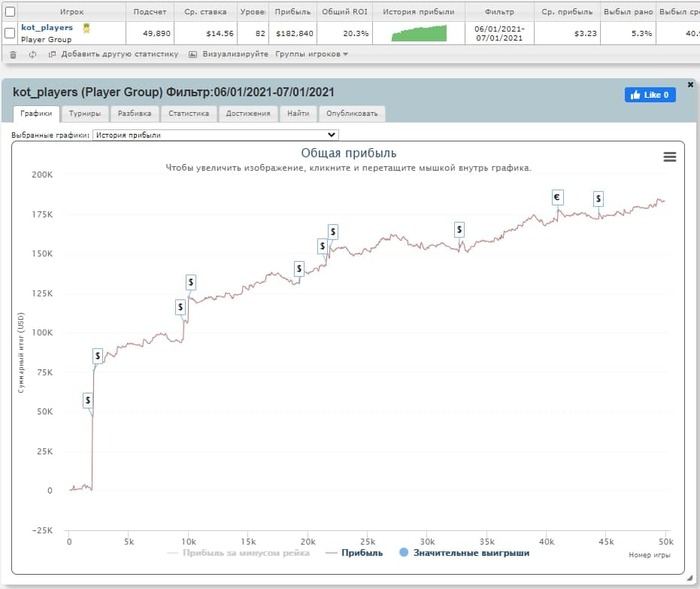The image size is (700, 589).
Task: Click the 06/01/2021-07/01/2021 filter cell
Action: pyautogui.click(x=499, y=33)
